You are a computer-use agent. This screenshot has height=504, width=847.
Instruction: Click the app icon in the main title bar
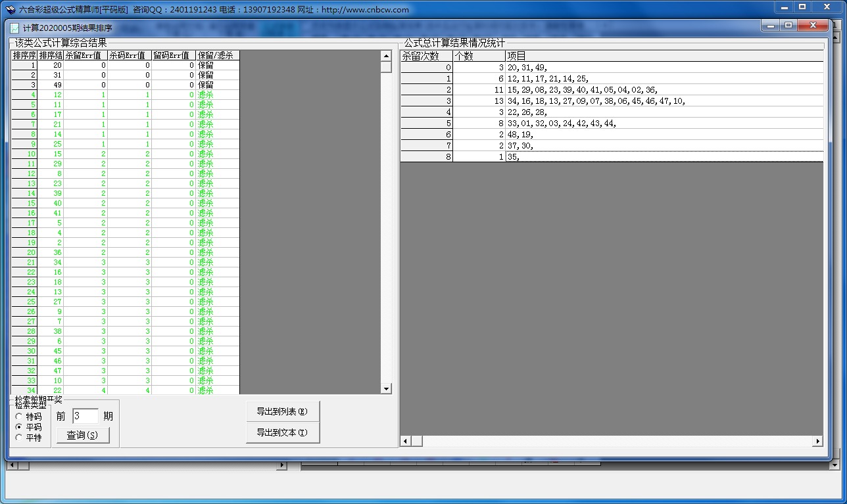pyautogui.click(x=11, y=10)
